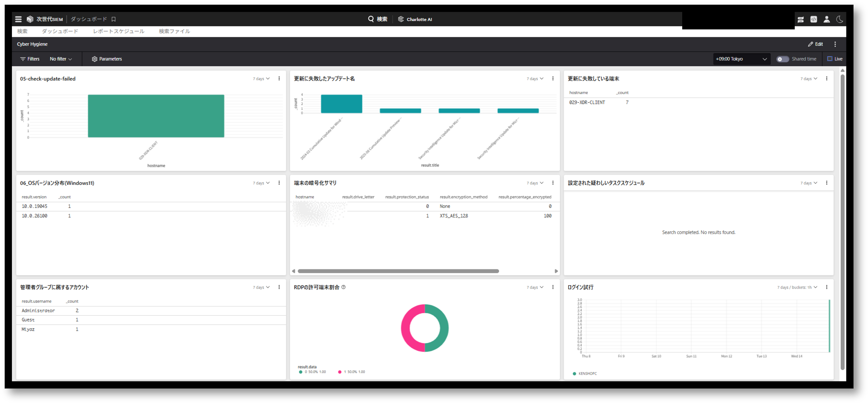The width and height of the screenshot is (868, 403).
Task: Click the bookmark icon beside ダッシュボード
Action: click(114, 19)
